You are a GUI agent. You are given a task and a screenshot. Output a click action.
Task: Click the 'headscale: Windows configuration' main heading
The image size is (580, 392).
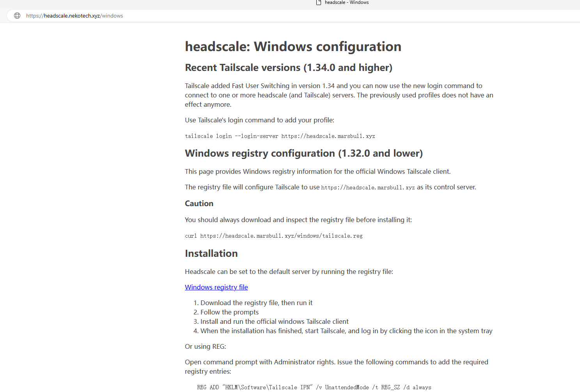[293, 46]
